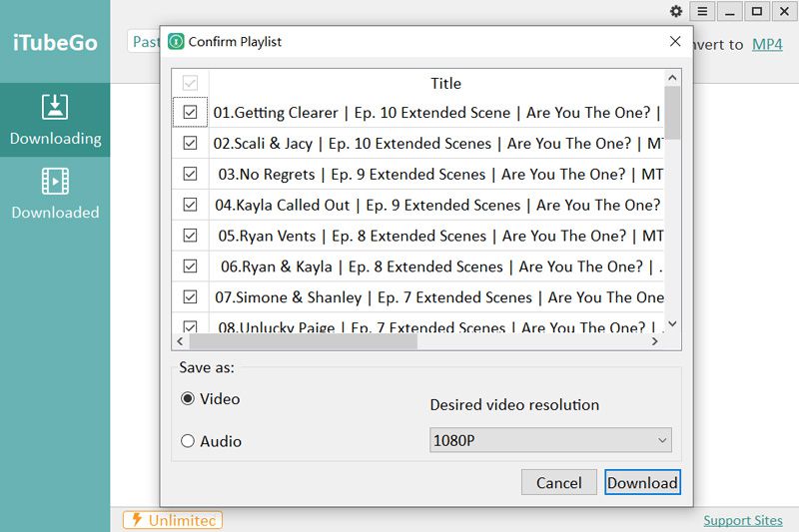
Task: Click the scroll left arrow of playlist
Action: [x=180, y=341]
